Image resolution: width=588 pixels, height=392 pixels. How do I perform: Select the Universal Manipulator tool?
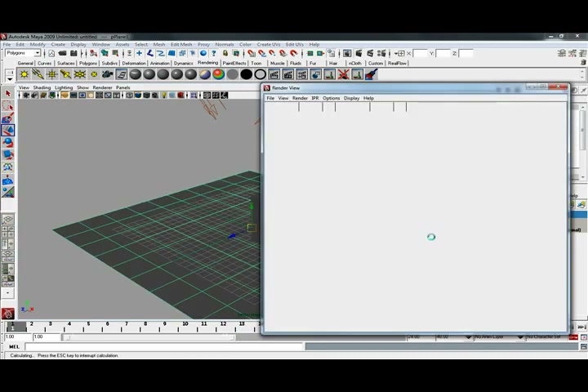[8, 167]
